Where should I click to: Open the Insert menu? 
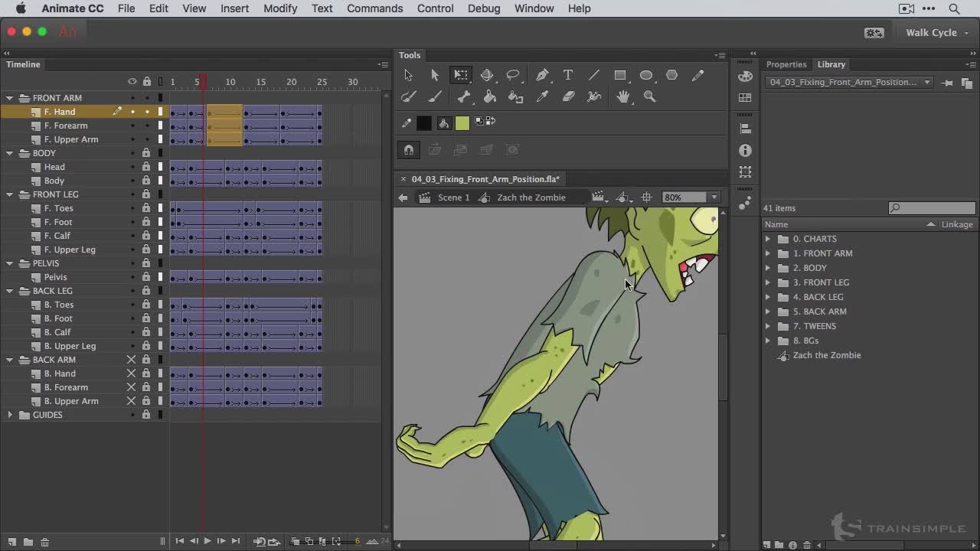click(x=234, y=8)
